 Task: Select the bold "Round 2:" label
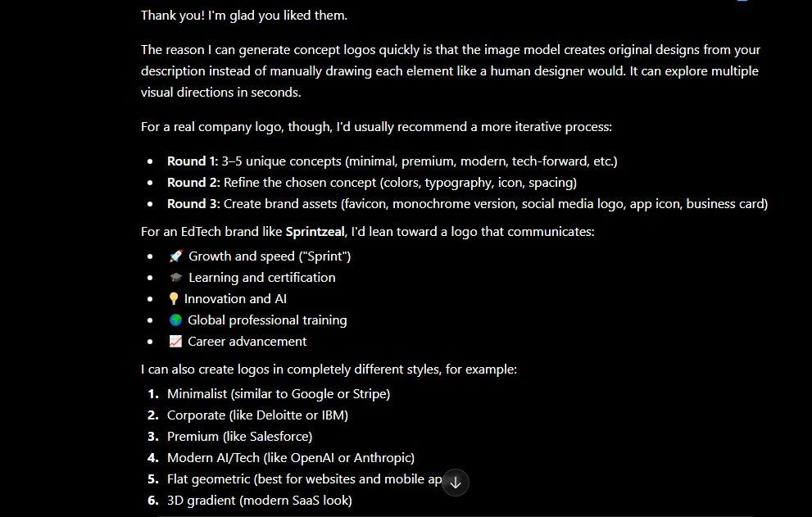click(x=193, y=183)
